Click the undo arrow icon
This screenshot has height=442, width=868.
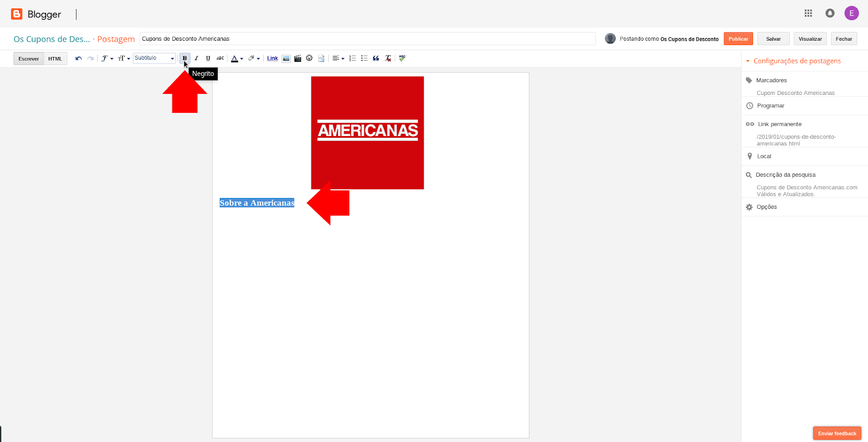tap(79, 59)
